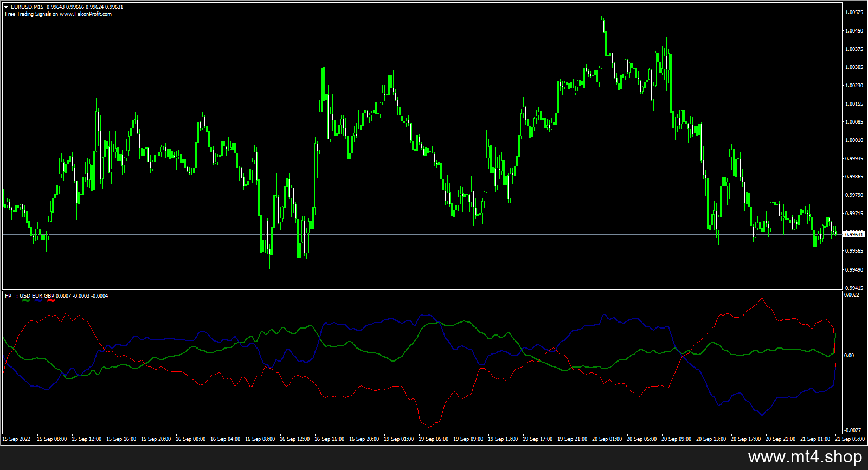This screenshot has width=868, height=470.
Task: Click the Free Trading Signals FalconProfit.com text
Action: 59,14
